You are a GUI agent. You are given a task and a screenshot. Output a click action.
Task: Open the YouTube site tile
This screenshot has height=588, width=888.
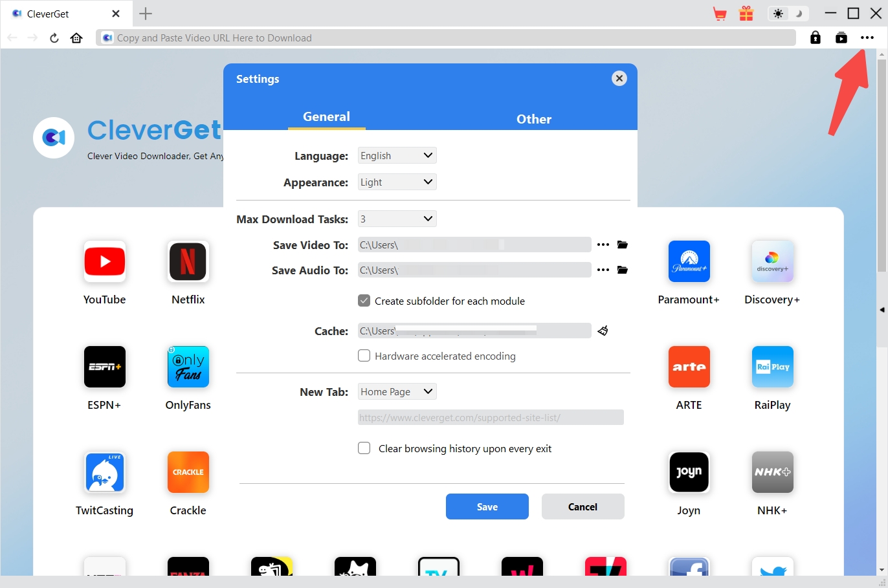pos(105,261)
